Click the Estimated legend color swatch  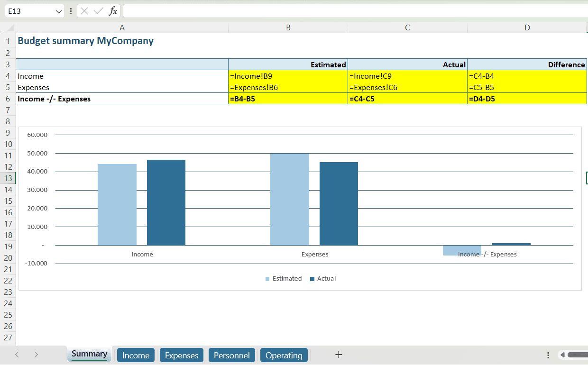coord(267,279)
